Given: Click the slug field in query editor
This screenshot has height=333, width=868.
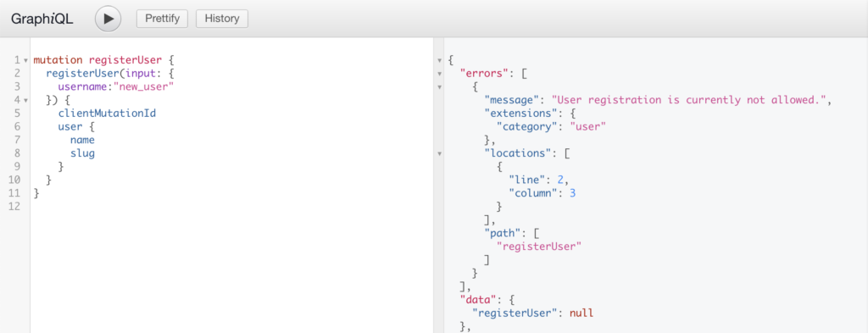Looking at the screenshot, I should point(82,153).
